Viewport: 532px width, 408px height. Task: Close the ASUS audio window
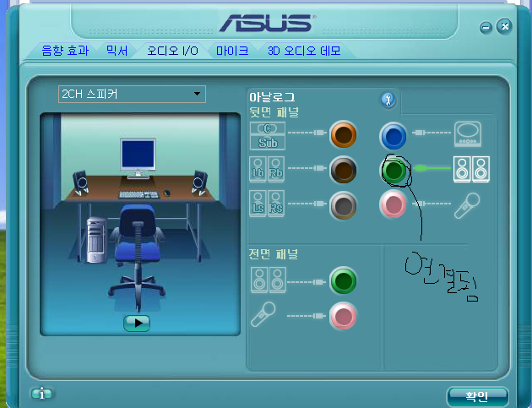click(x=504, y=26)
